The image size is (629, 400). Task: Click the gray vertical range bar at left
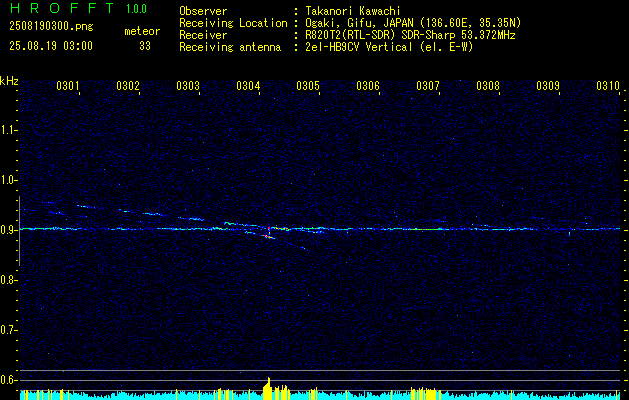point(19,231)
